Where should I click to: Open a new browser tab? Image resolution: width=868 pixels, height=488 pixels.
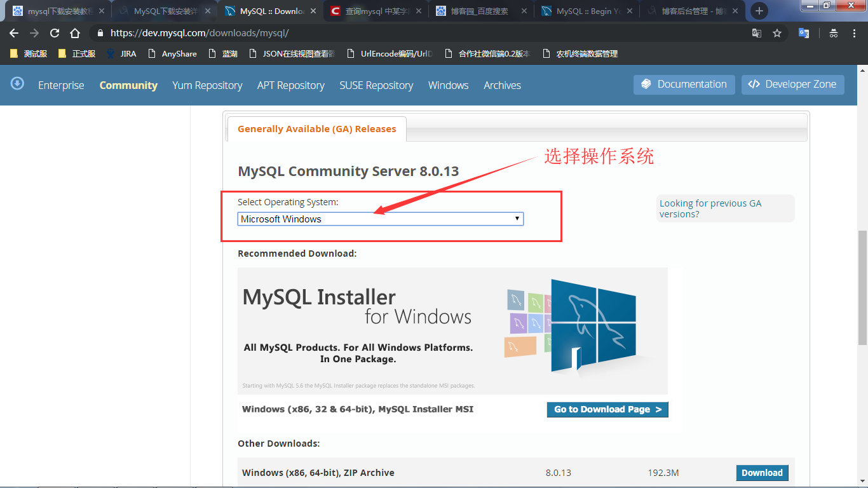pos(759,11)
